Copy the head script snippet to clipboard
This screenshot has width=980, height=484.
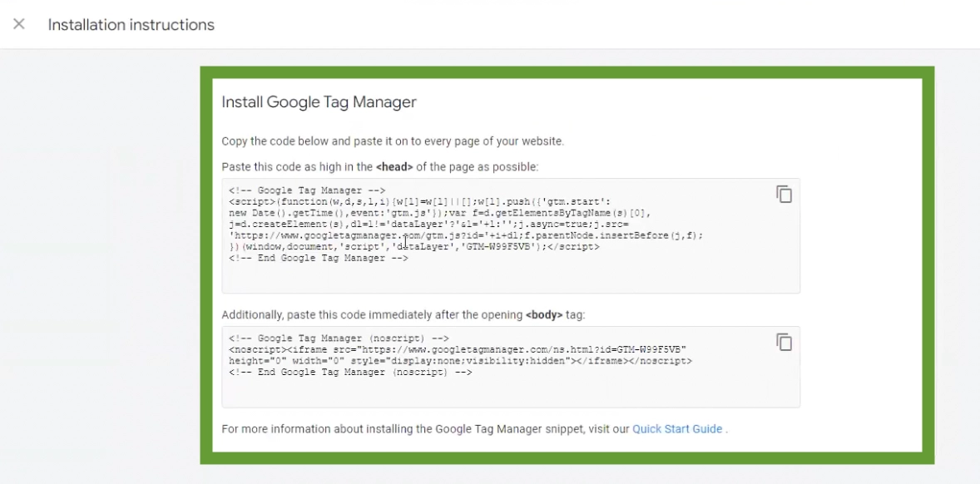point(784,195)
